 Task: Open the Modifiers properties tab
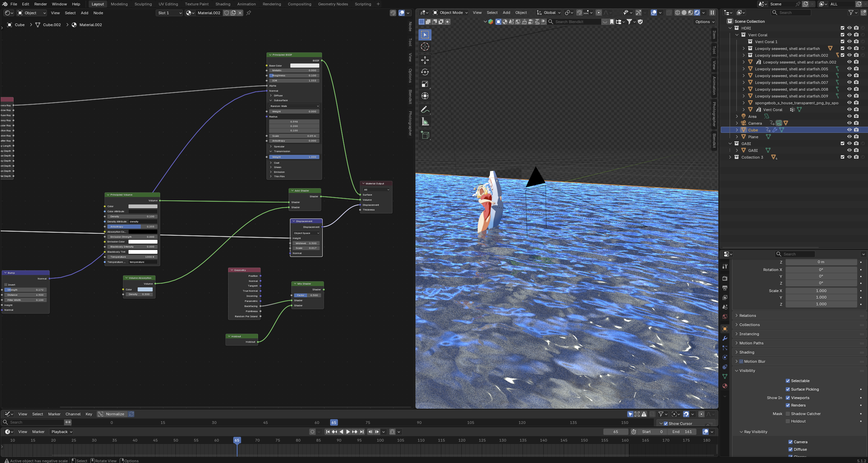(x=725, y=338)
